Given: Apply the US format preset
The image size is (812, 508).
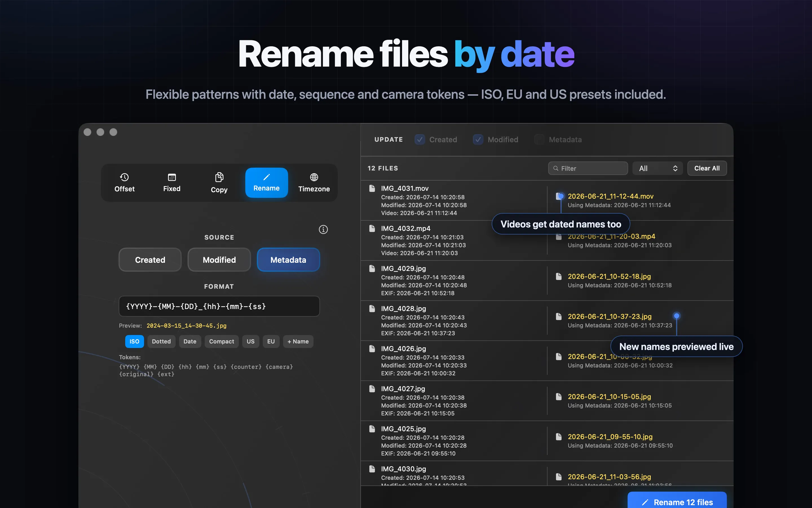Looking at the screenshot, I should 251,341.
